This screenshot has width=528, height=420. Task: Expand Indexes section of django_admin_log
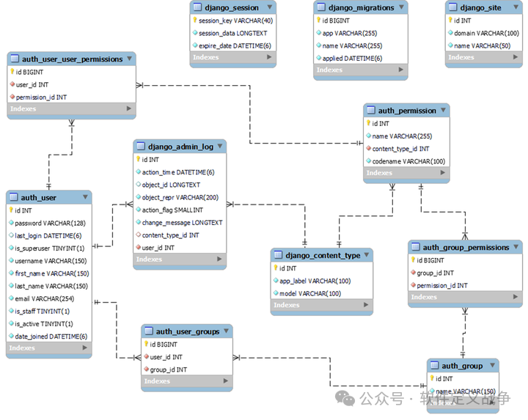coord(219,259)
